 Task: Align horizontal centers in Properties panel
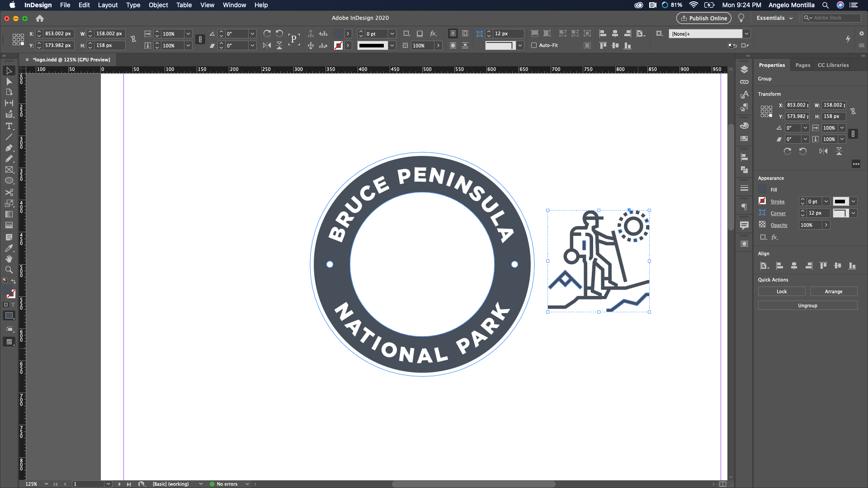(x=794, y=266)
